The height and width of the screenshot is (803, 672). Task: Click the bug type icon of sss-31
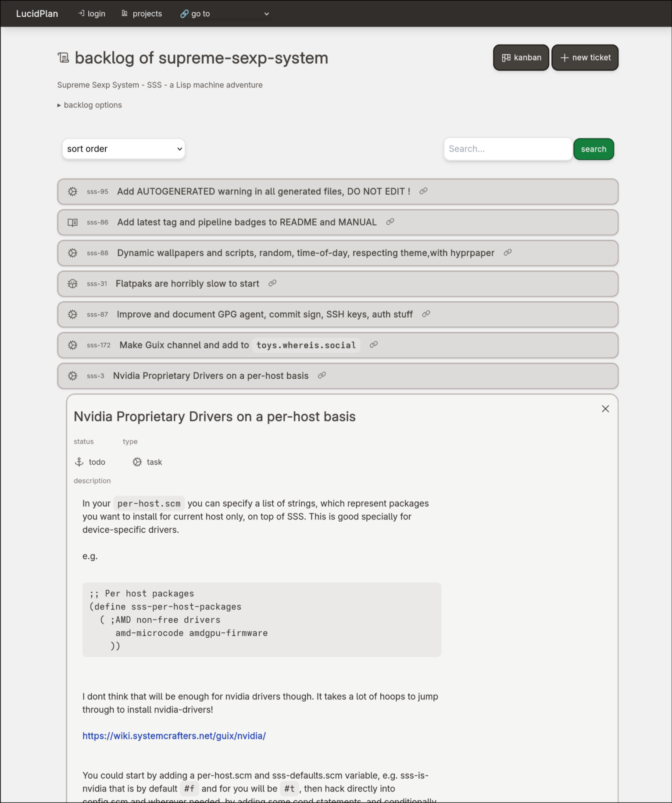tap(73, 284)
